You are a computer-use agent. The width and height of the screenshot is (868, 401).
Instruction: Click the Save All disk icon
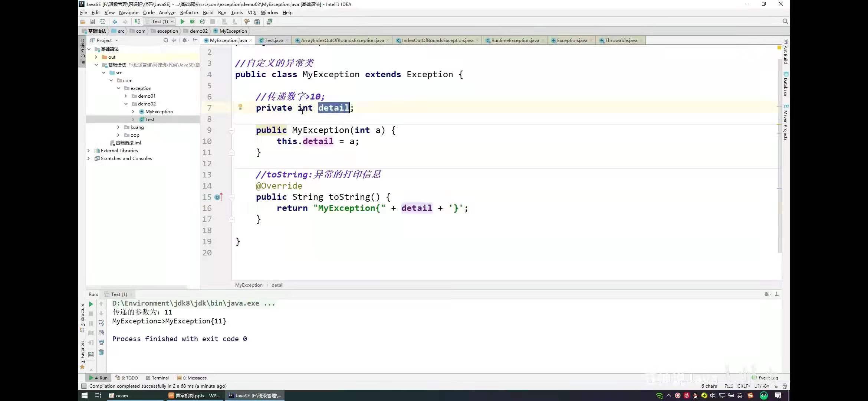(93, 22)
